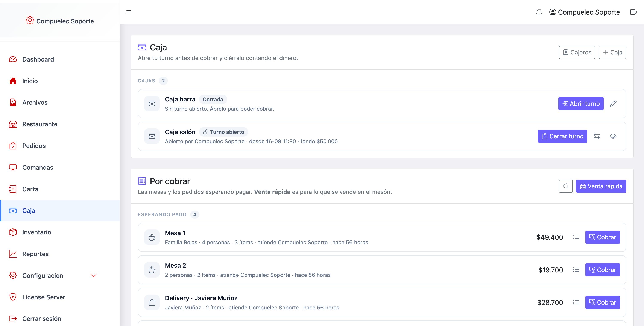
Task: Click the transfer arrows icon for Caja salón
Action: [x=597, y=136]
